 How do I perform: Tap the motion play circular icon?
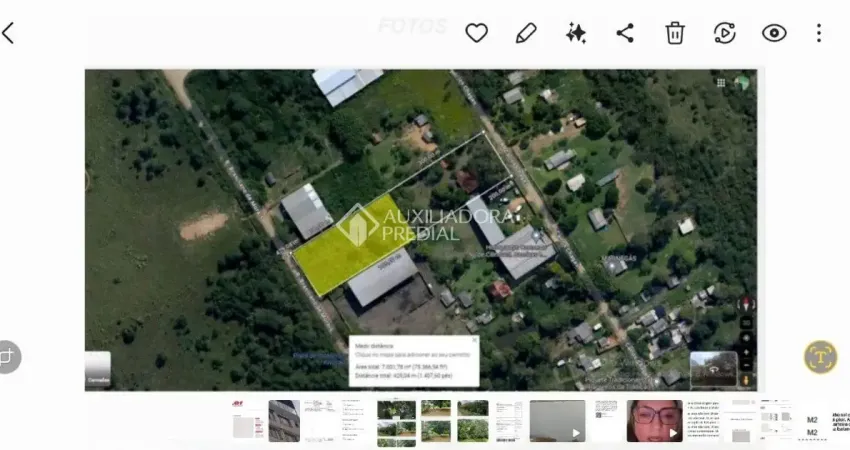pyautogui.click(x=725, y=33)
